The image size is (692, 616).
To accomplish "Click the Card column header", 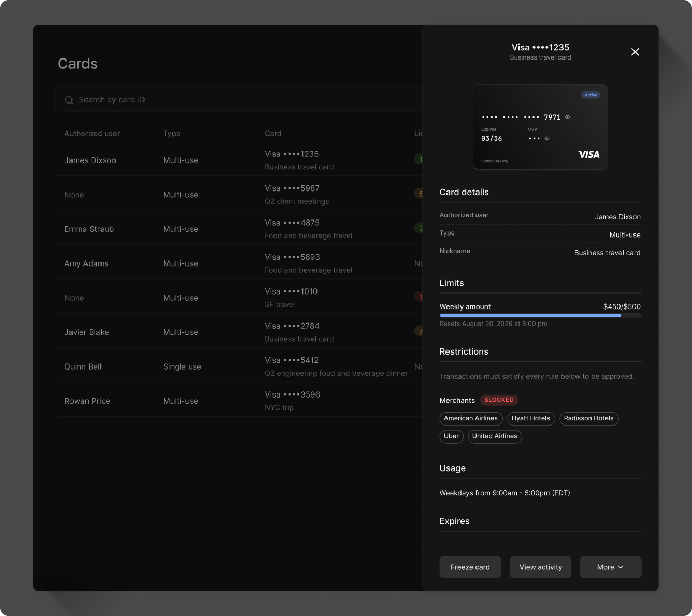I will pos(273,134).
